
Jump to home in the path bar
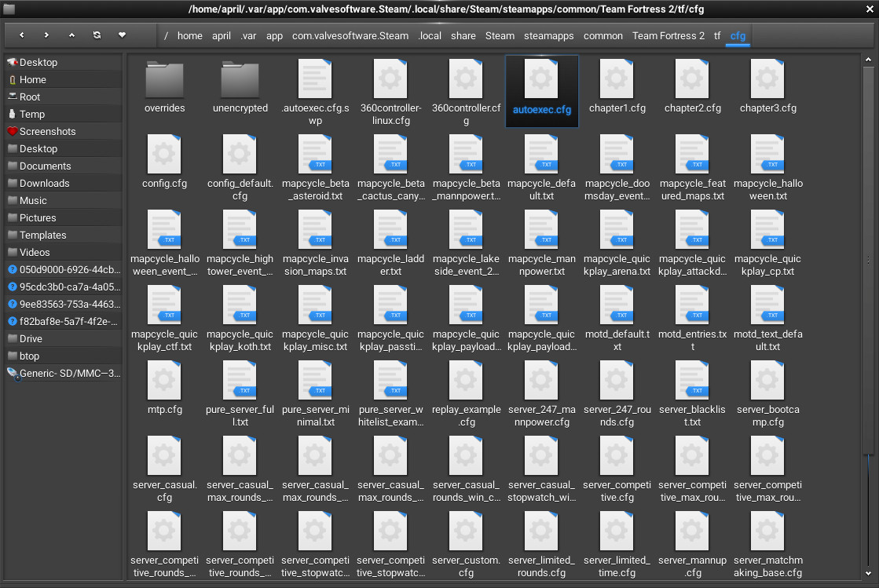(190, 36)
